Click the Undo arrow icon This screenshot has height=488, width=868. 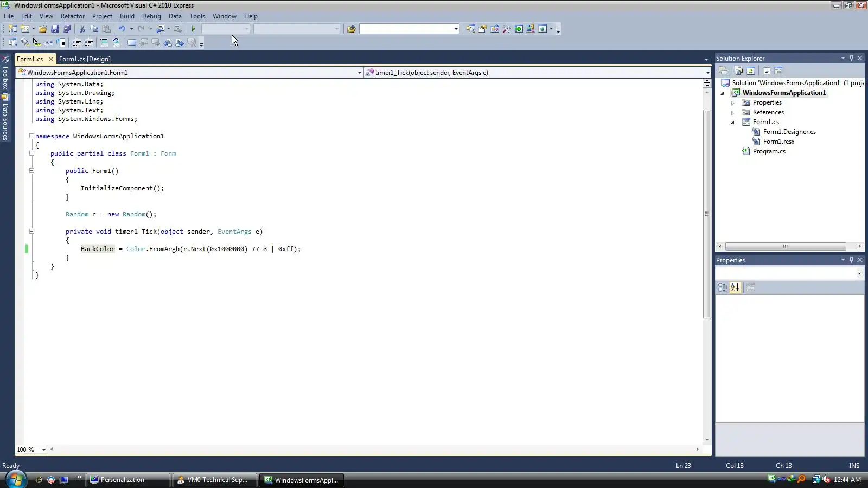[x=122, y=29]
